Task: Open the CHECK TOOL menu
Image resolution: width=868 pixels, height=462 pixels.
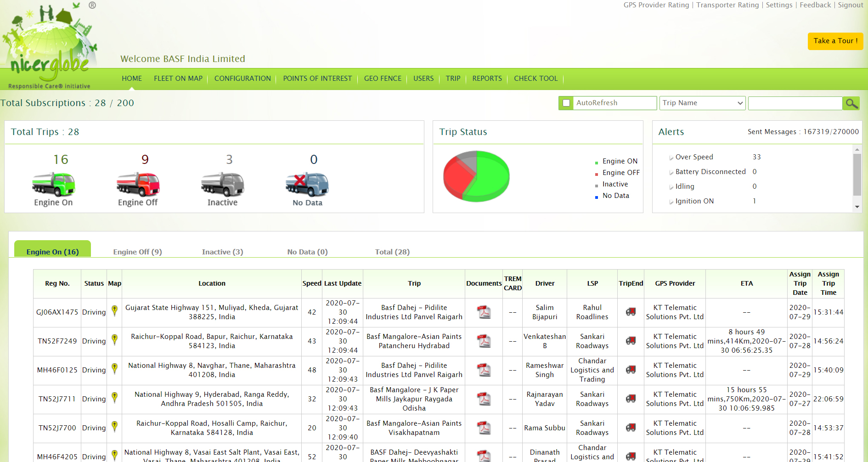Action: pyautogui.click(x=536, y=79)
